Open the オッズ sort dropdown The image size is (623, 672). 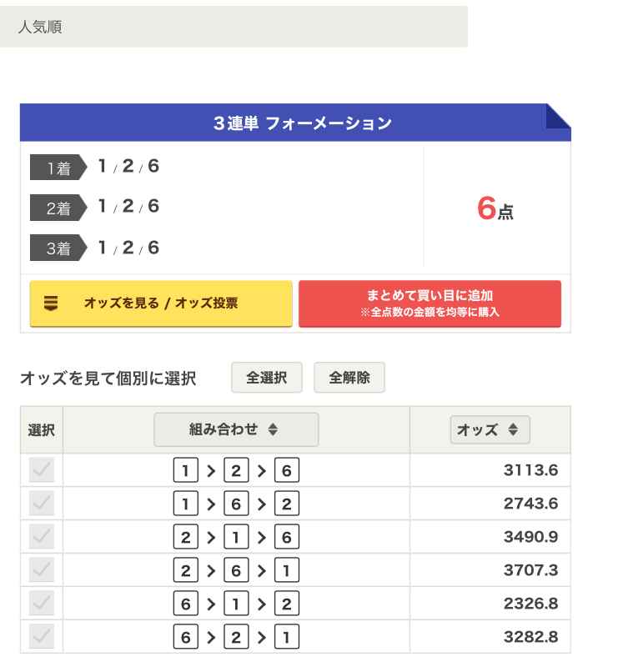[490, 430]
